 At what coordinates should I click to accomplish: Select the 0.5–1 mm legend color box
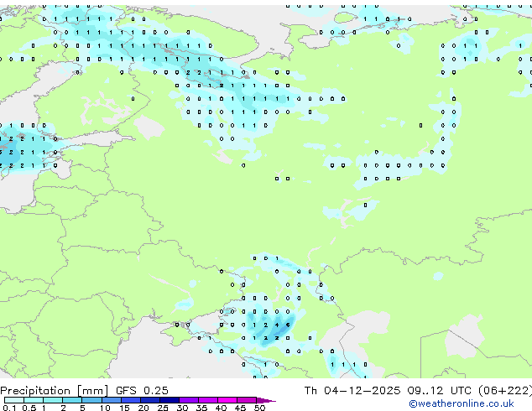click(34, 400)
